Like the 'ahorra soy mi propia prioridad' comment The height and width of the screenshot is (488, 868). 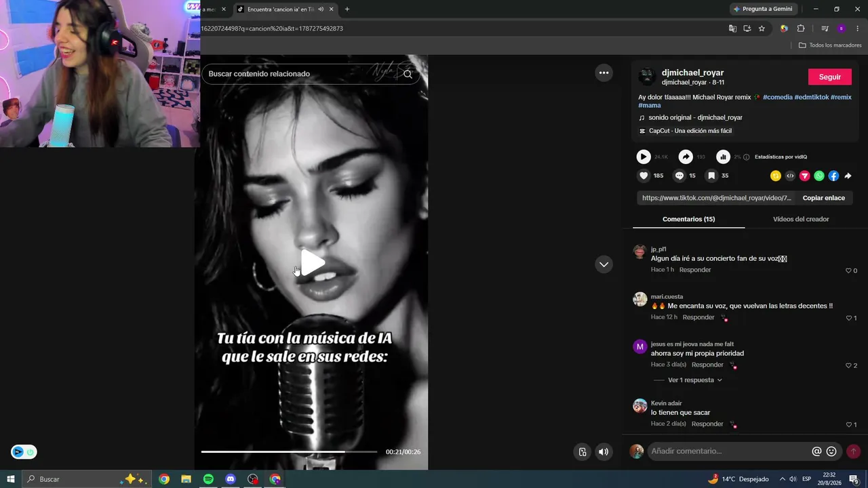point(848,365)
